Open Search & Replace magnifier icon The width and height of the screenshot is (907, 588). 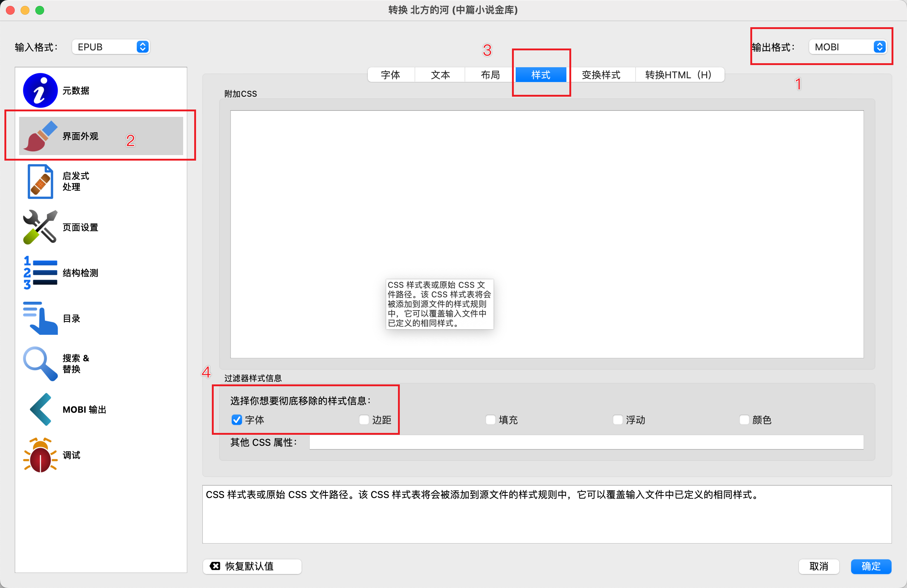click(40, 364)
